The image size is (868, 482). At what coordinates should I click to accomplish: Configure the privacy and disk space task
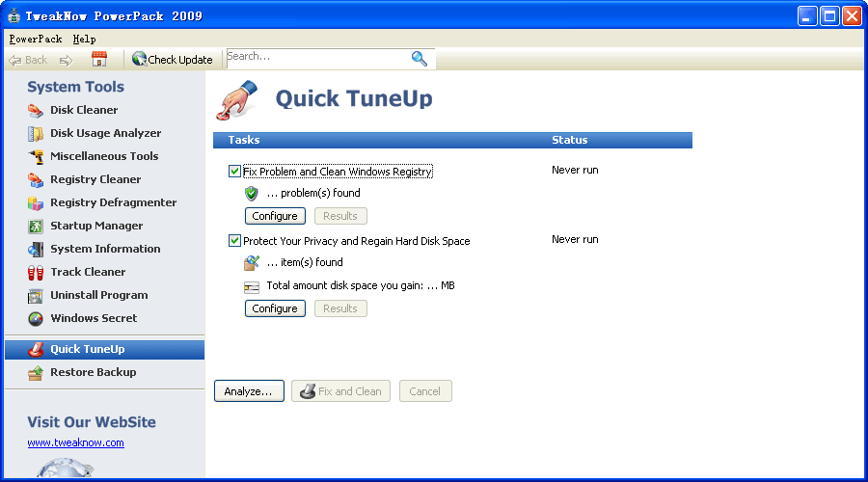[275, 308]
